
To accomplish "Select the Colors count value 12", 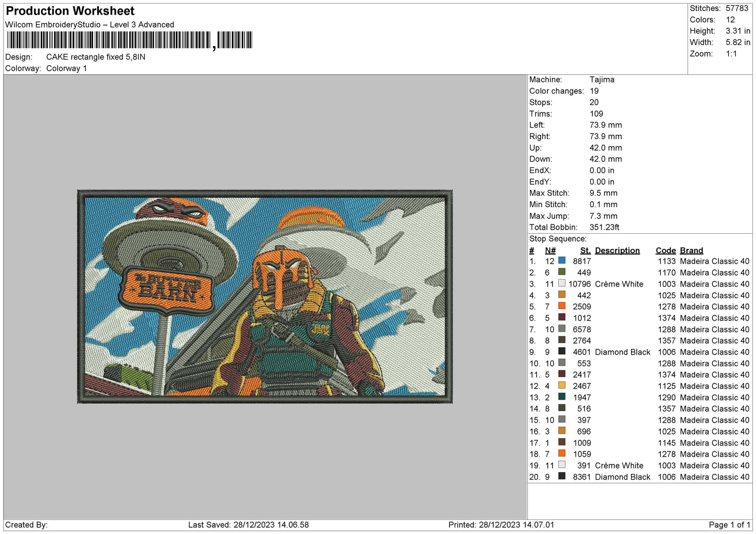I will point(730,20).
